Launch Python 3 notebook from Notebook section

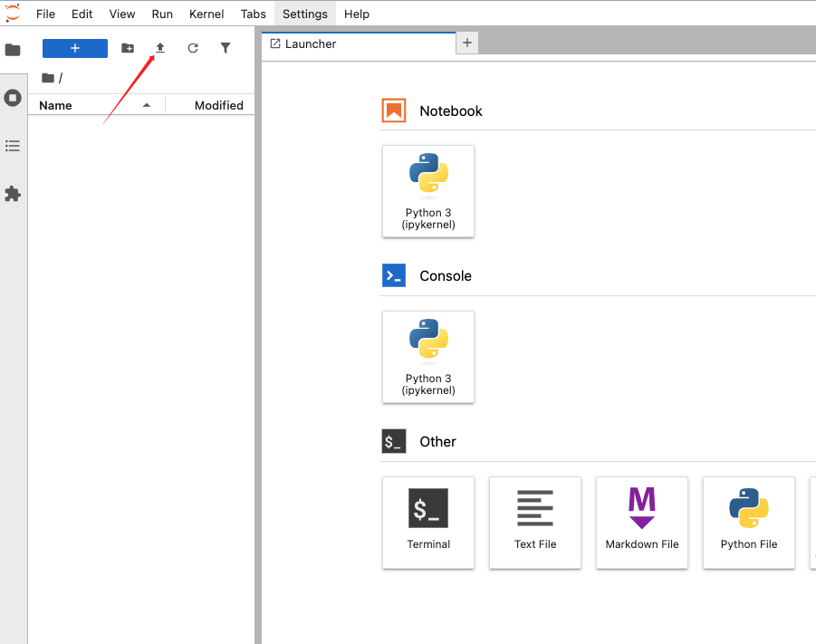click(428, 191)
